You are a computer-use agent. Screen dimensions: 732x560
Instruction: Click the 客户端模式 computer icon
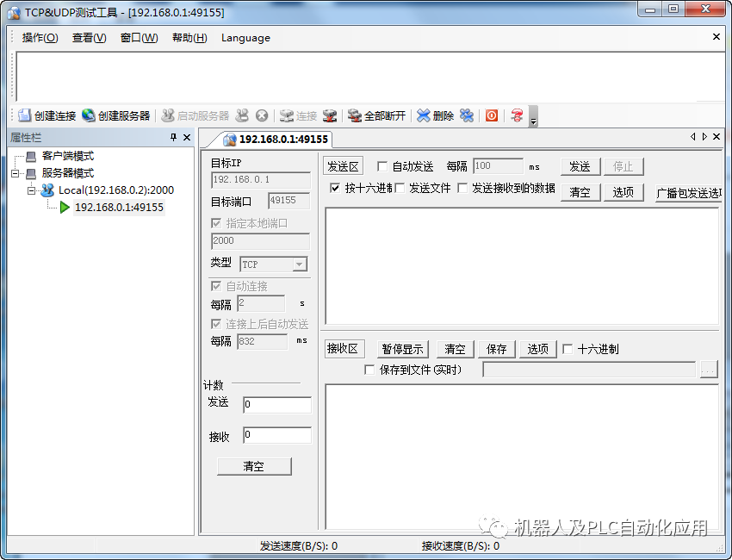[31, 157]
